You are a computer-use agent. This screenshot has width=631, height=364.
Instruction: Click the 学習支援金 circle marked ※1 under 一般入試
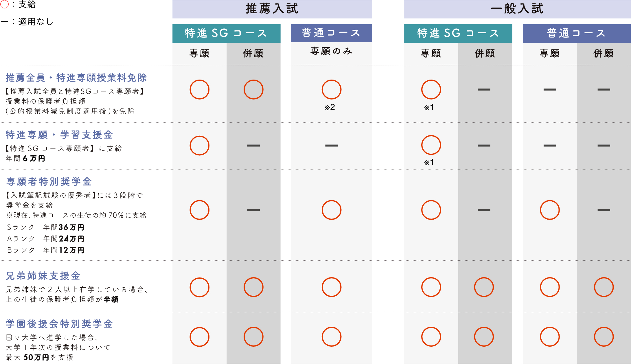[431, 145]
